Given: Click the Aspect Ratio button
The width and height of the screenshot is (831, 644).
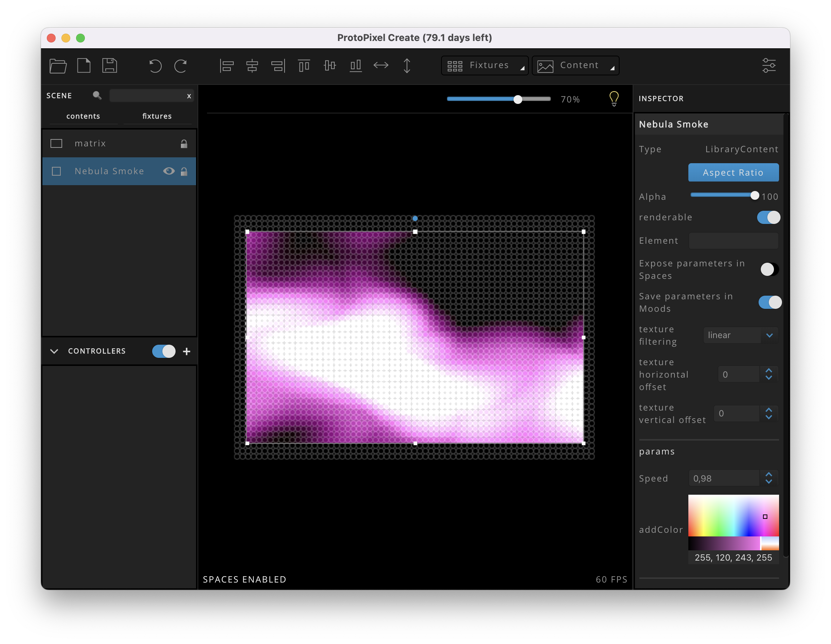Looking at the screenshot, I should click(733, 172).
